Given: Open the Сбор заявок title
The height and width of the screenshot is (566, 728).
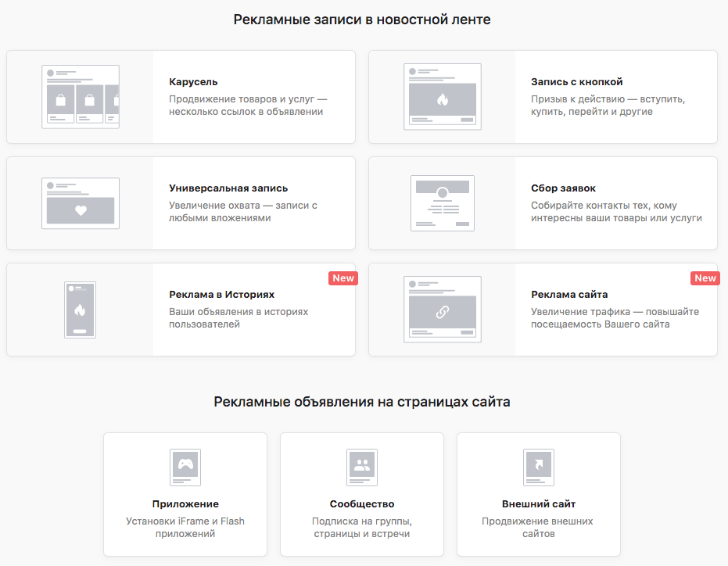Looking at the screenshot, I should tap(563, 188).
